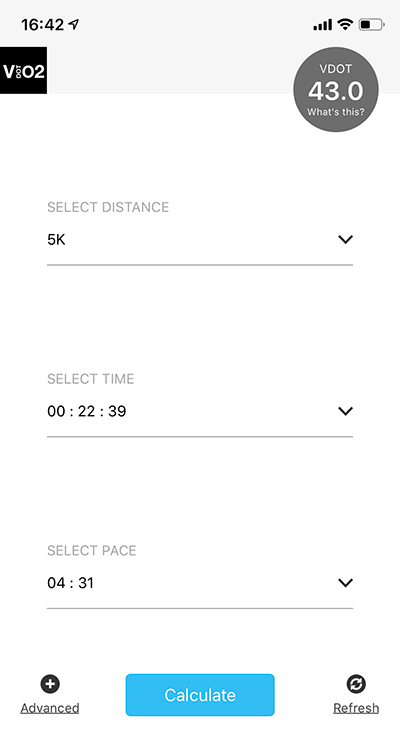Expand the Select Distance chevron
The width and height of the screenshot is (400, 733).
(345, 240)
